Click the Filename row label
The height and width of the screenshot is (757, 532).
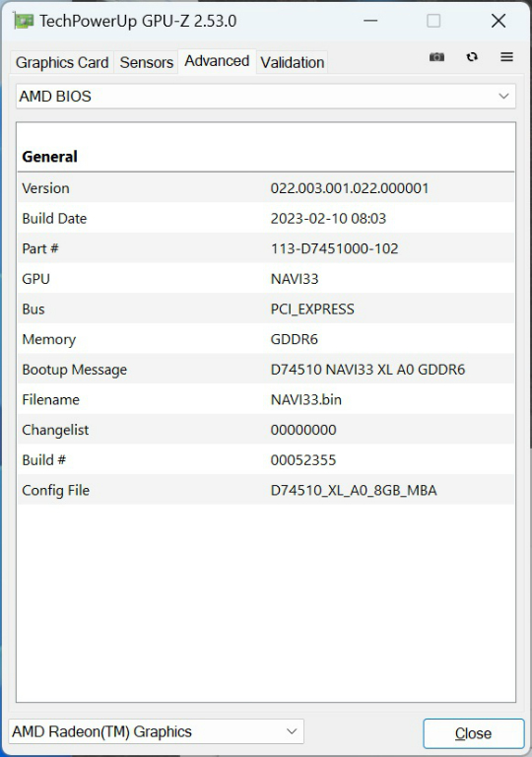click(x=50, y=400)
